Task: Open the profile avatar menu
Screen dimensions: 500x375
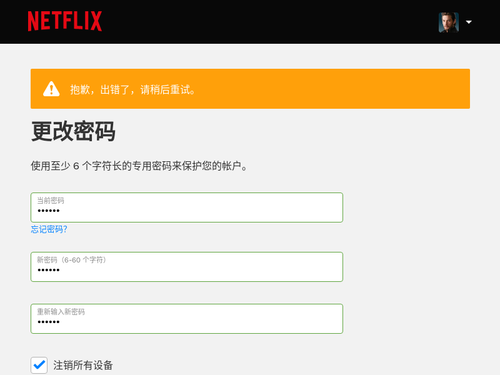Action: pyautogui.click(x=449, y=22)
